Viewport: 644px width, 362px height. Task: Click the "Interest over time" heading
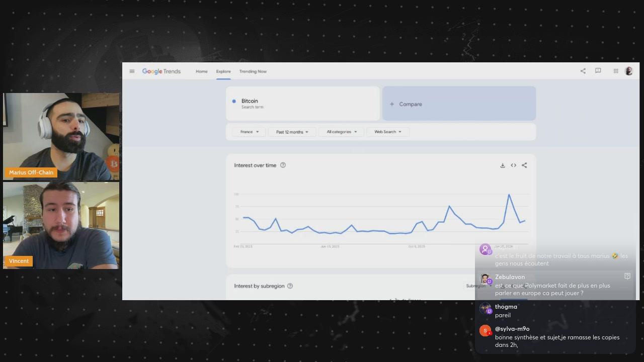(255, 165)
